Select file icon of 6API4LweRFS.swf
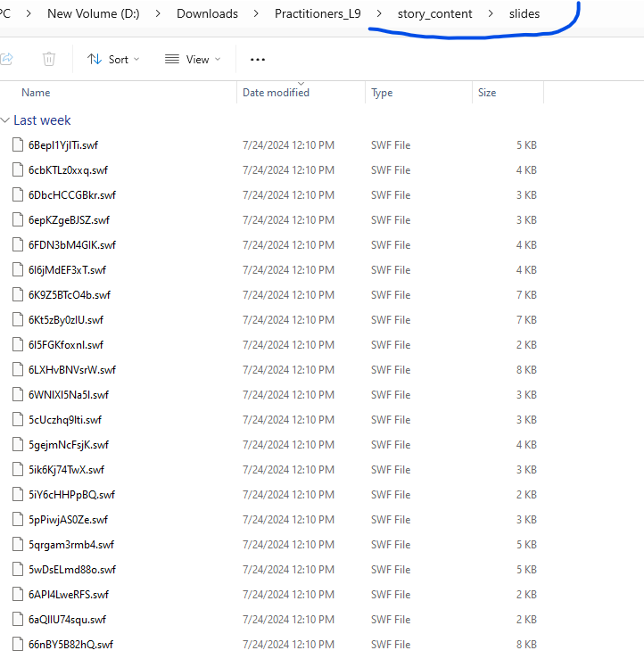The image size is (644, 667). 18,595
